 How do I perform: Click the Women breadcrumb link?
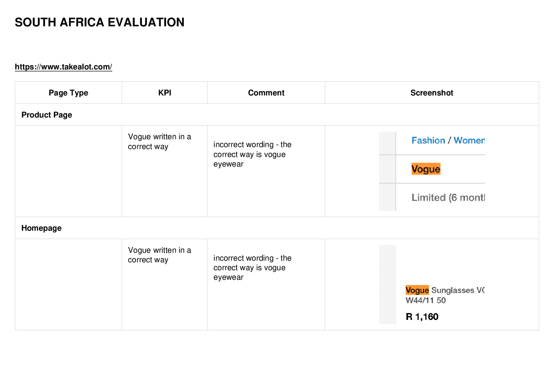coord(469,141)
